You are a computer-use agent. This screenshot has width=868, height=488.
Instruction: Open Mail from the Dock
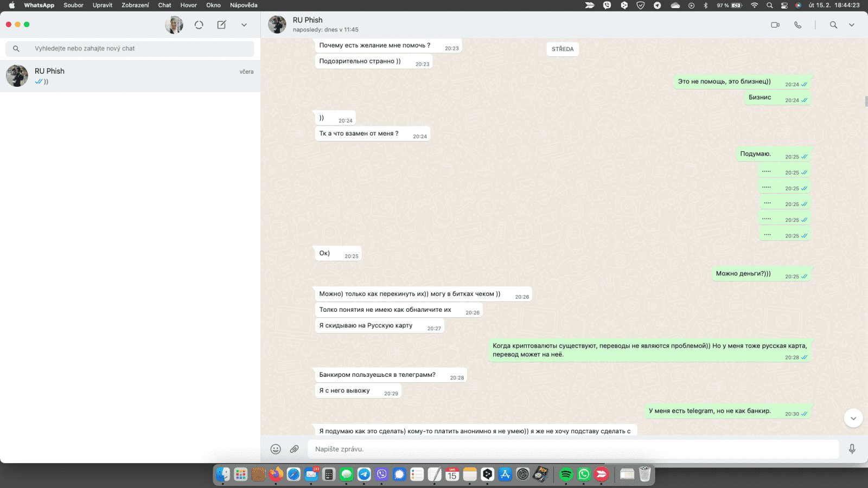click(x=311, y=474)
